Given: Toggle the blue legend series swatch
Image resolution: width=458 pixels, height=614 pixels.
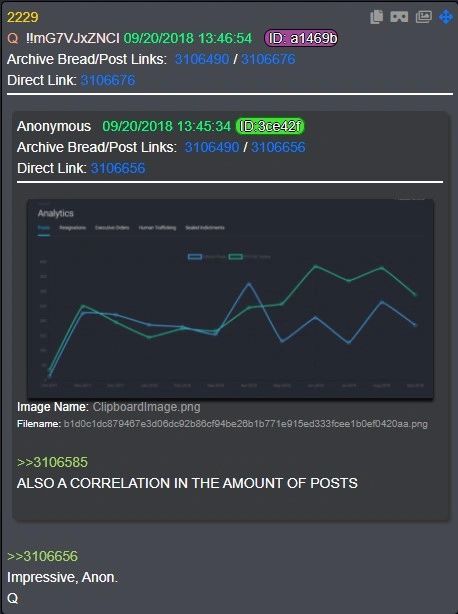Looking at the screenshot, I should pos(195,257).
